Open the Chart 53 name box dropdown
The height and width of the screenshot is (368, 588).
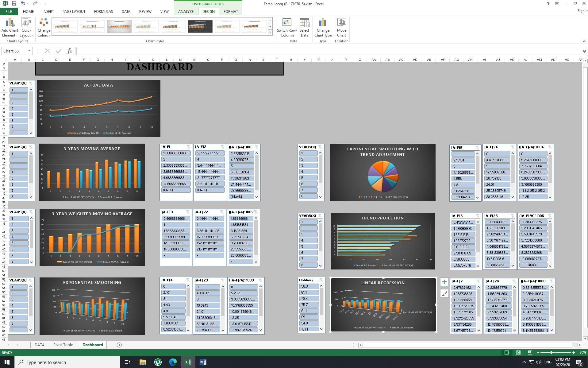29,51
